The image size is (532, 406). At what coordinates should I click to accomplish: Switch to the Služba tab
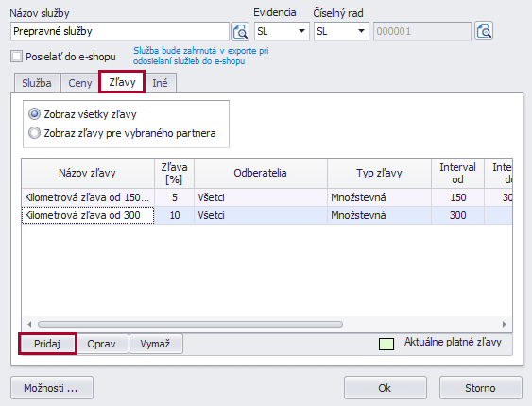tap(37, 83)
